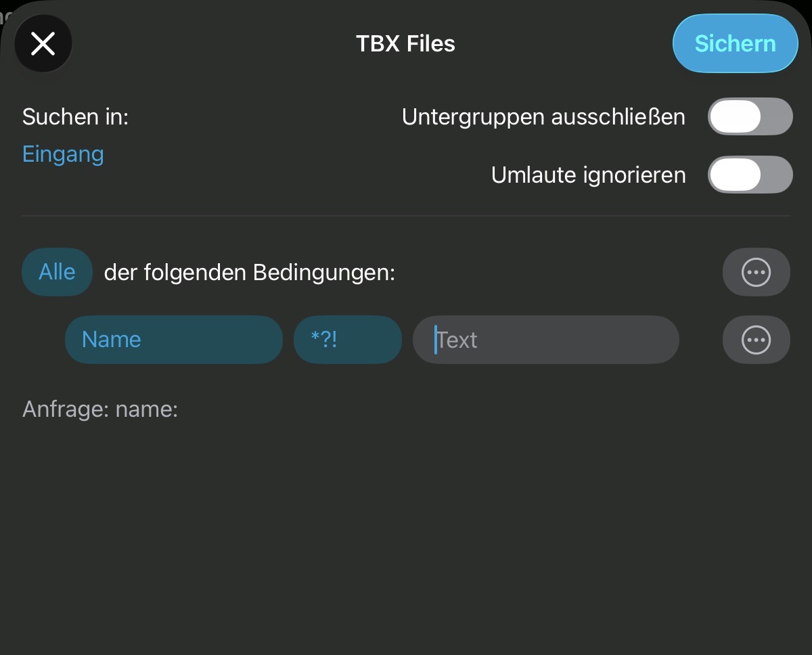Toggle Untergruppen ausschließen switch
812x655 pixels.
pos(750,116)
